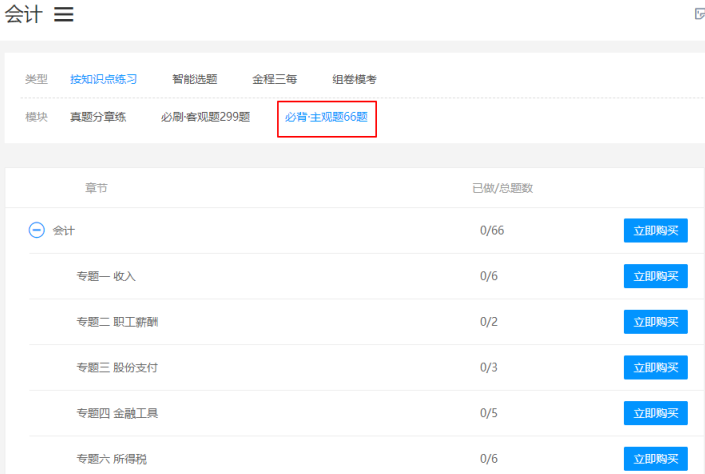Select the 按知识点练习 type tab
705x474 pixels.
[x=103, y=79]
